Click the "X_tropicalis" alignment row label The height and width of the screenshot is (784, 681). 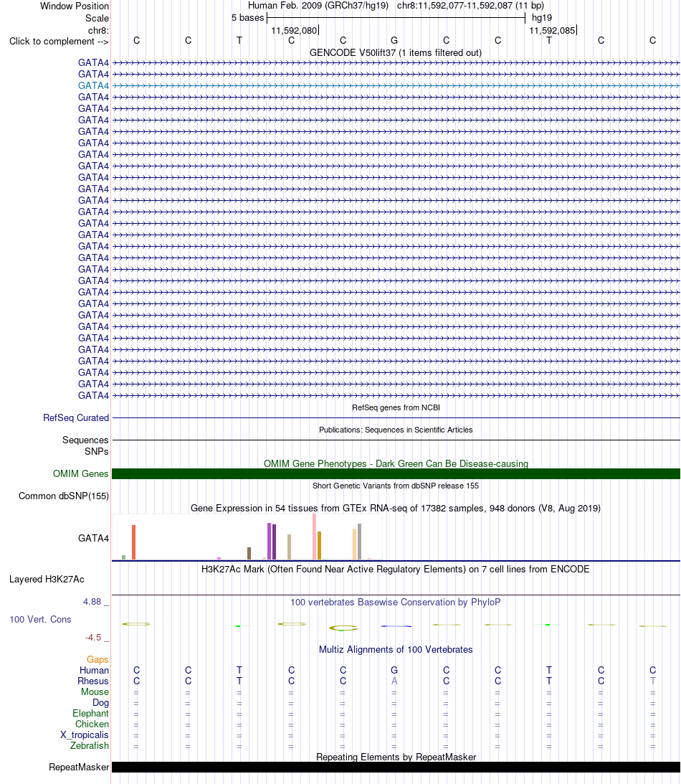(85, 735)
